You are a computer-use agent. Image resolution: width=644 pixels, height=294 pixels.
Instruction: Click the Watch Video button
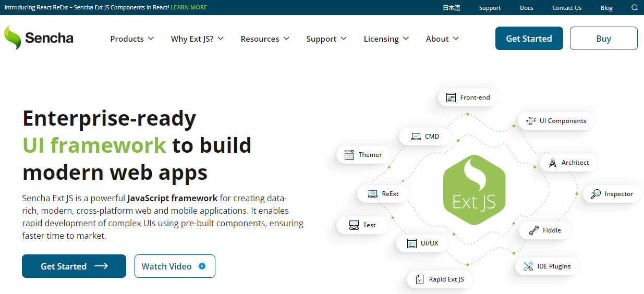coord(175,266)
